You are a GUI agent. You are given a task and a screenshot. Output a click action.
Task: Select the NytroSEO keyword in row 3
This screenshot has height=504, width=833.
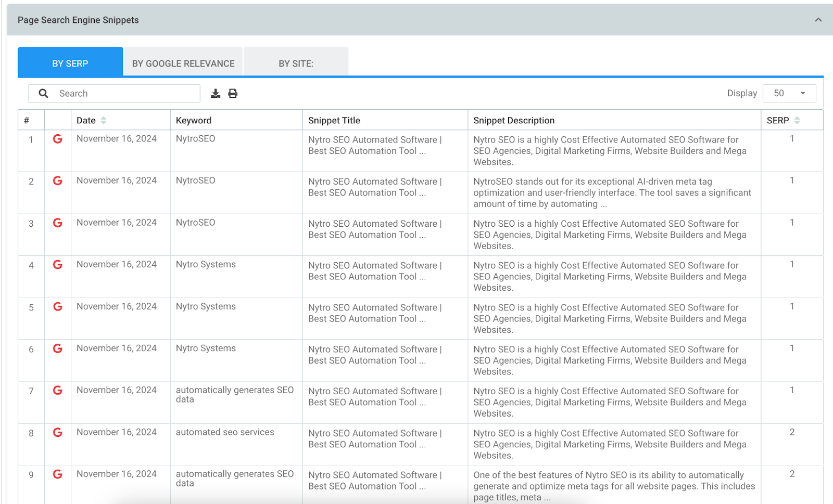(x=195, y=223)
